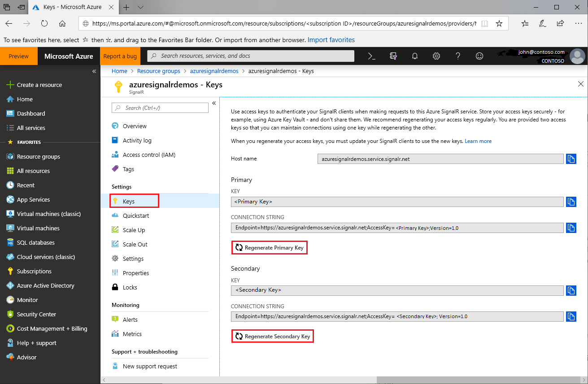Regenerate the Secondary Key
This screenshot has height=384, width=588.
coord(272,336)
